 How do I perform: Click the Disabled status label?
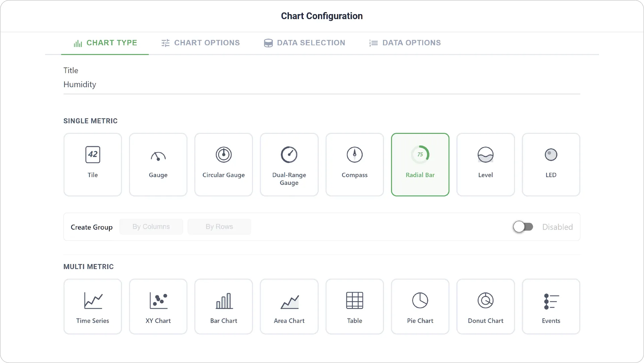pos(558,227)
